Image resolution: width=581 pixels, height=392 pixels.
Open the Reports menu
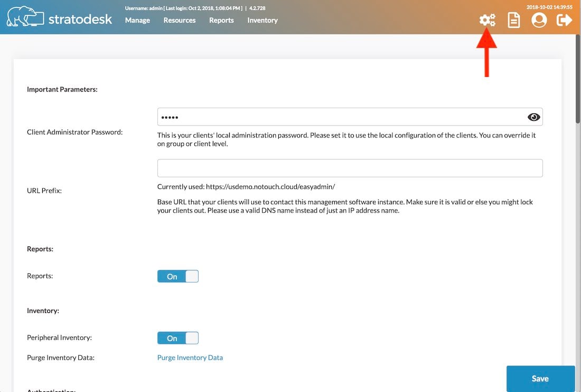pyautogui.click(x=221, y=20)
